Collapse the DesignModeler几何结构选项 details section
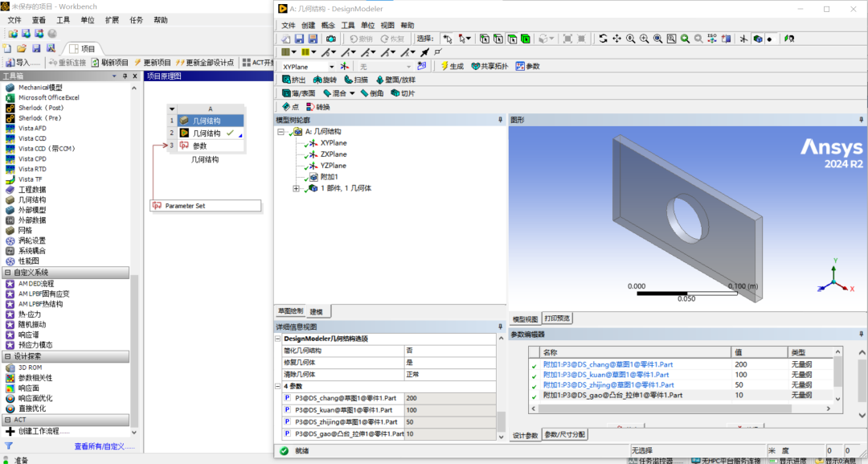 278,339
